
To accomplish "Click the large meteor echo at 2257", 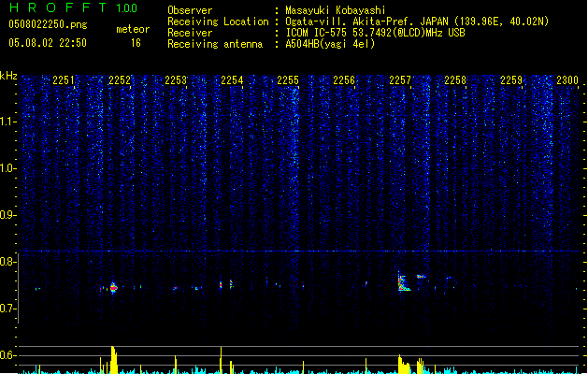I will (403, 281).
